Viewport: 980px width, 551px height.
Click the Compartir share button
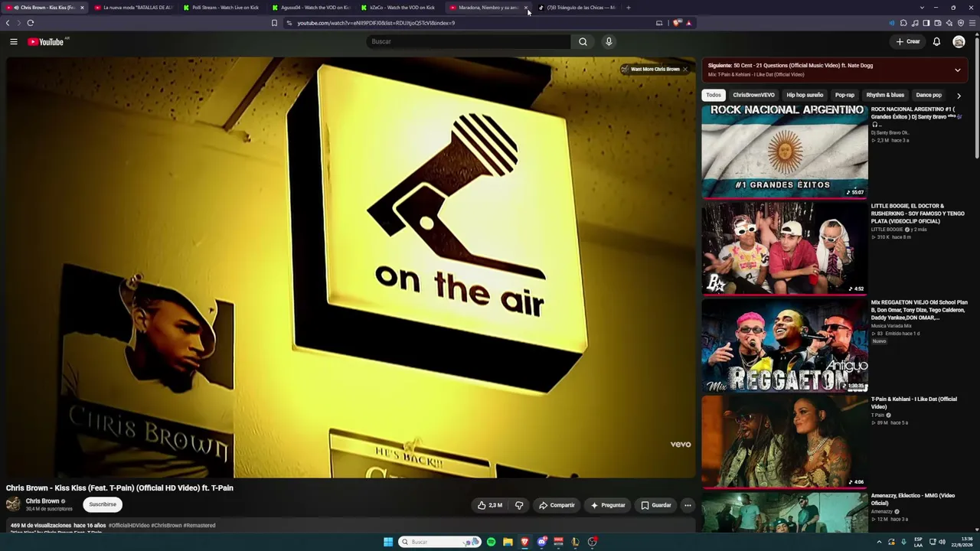click(x=557, y=505)
